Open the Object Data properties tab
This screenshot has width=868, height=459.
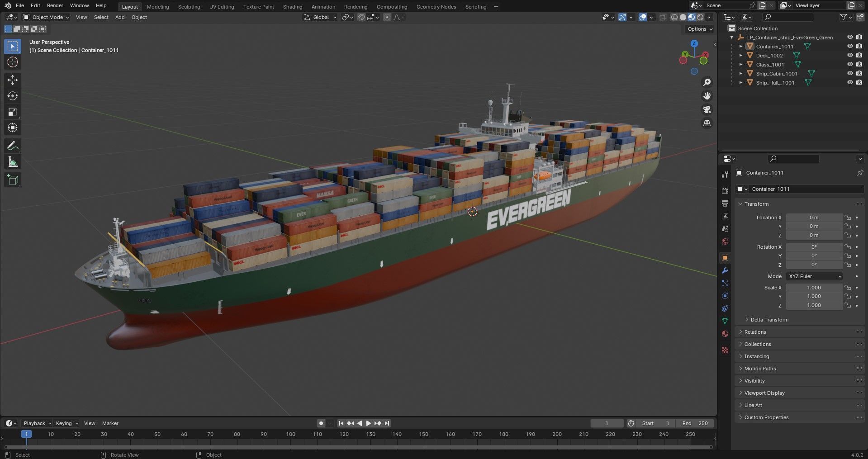(x=725, y=321)
